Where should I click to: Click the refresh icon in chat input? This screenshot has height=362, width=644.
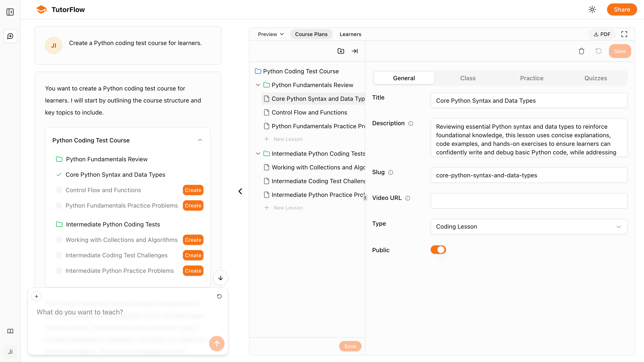coord(219,296)
